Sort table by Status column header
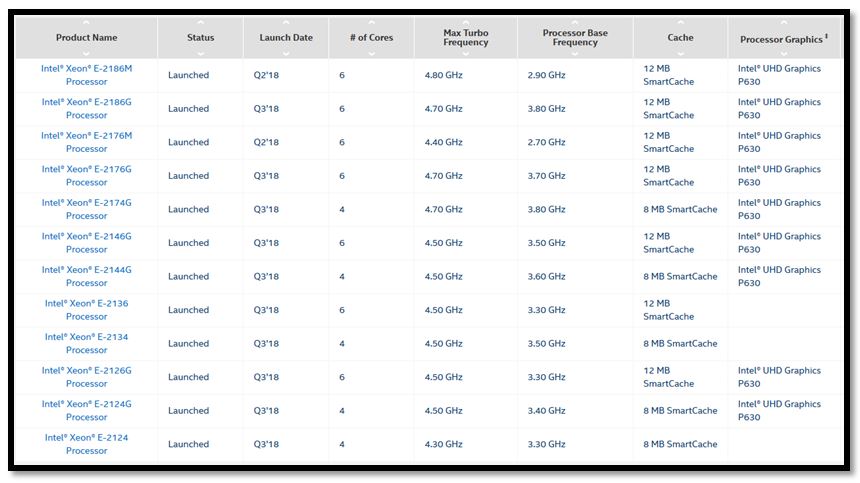 tap(200, 38)
